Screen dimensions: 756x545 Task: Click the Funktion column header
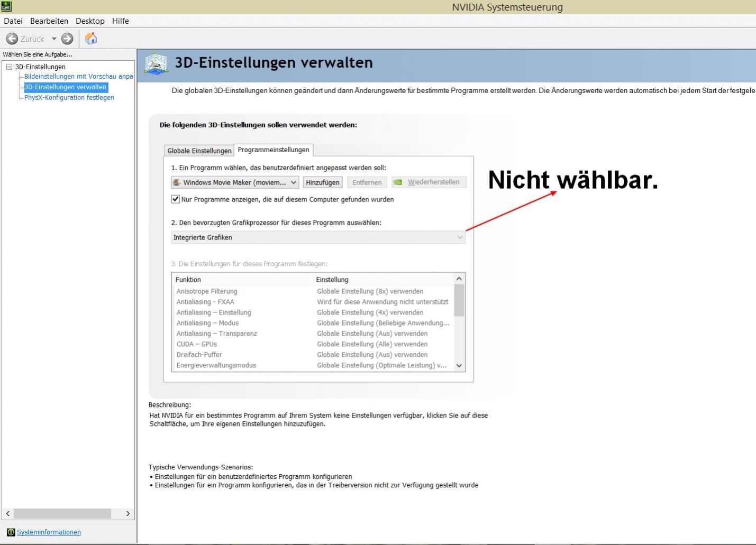(242, 280)
